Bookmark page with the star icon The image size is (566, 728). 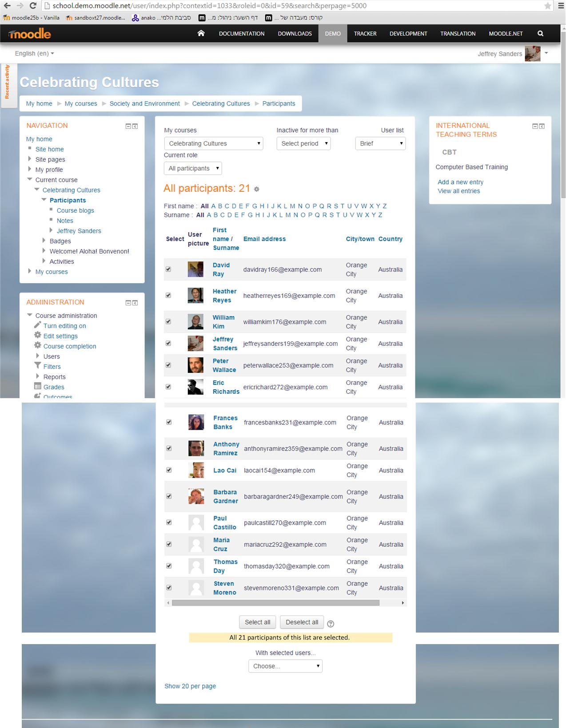point(548,6)
